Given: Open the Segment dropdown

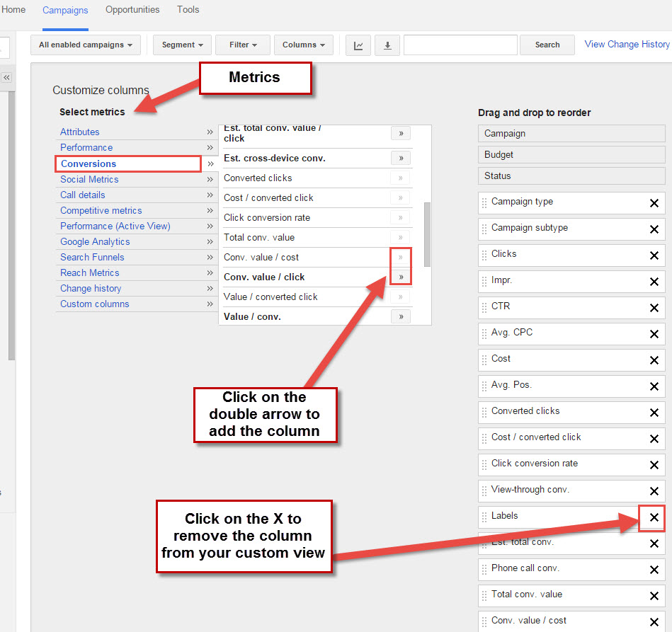Looking at the screenshot, I should pos(182,44).
